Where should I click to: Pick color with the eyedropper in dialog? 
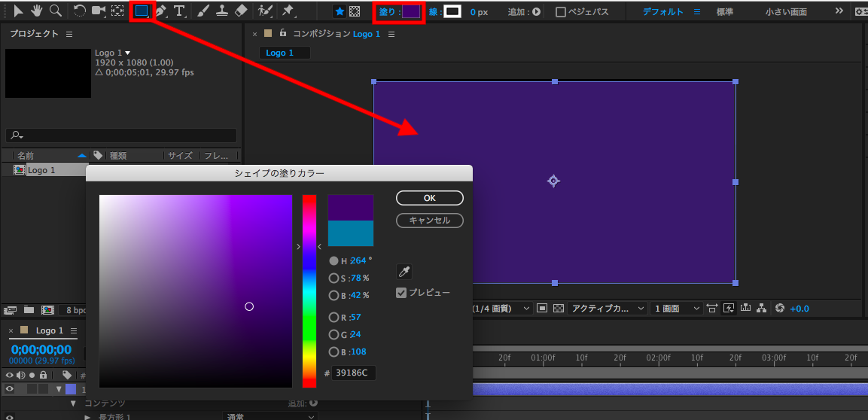coord(404,272)
